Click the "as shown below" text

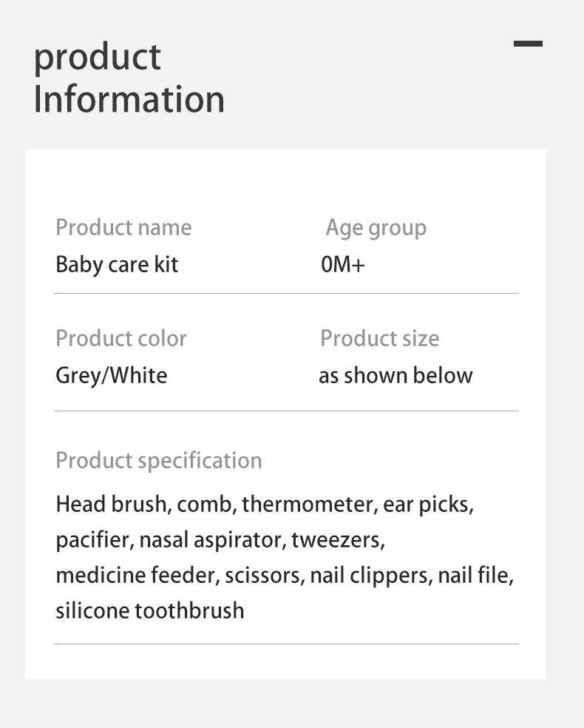pyautogui.click(x=395, y=375)
